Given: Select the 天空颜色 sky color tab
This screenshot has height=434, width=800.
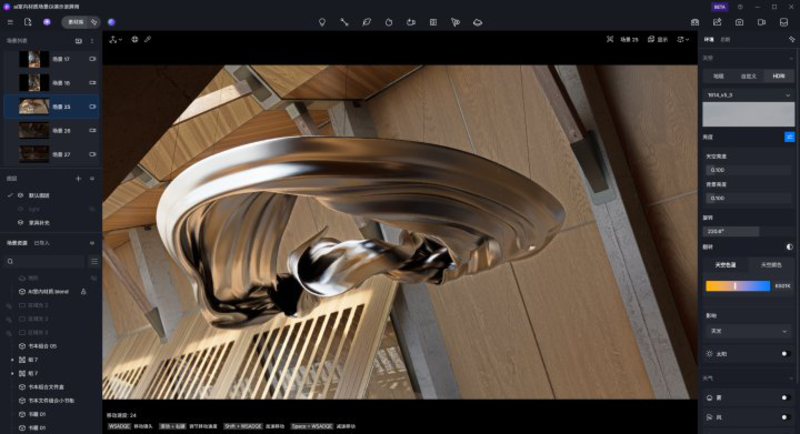Looking at the screenshot, I should pyautogui.click(x=771, y=265).
